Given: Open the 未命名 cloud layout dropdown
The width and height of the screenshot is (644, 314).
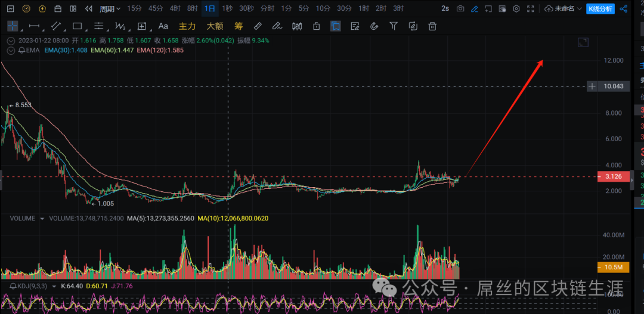Looking at the screenshot, I should click(x=562, y=9).
